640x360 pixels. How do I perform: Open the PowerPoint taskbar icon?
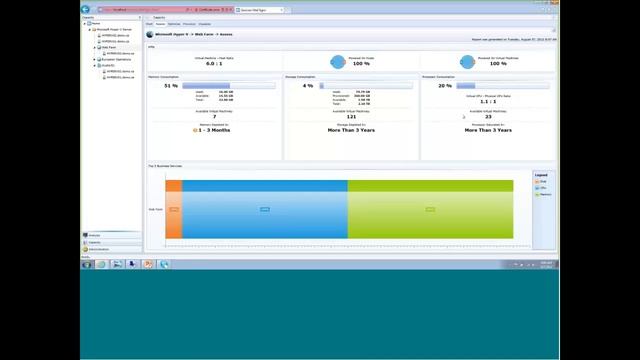click(148, 264)
